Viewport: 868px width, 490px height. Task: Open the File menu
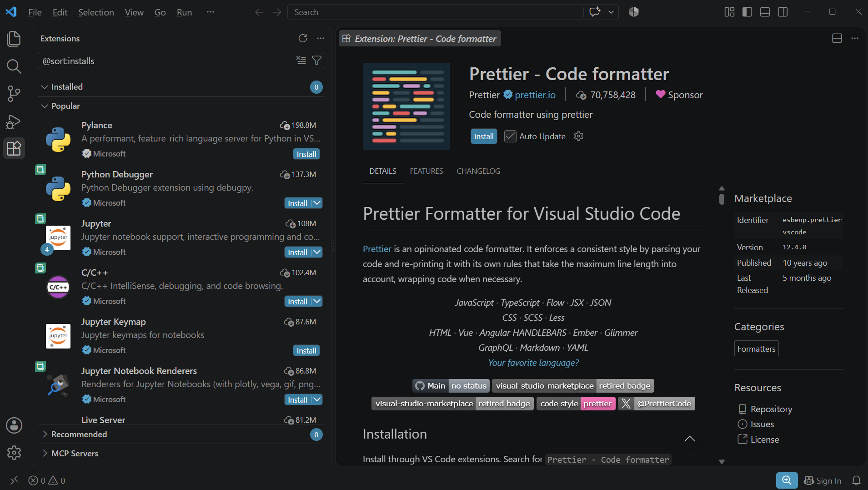pyautogui.click(x=35, y=12)
